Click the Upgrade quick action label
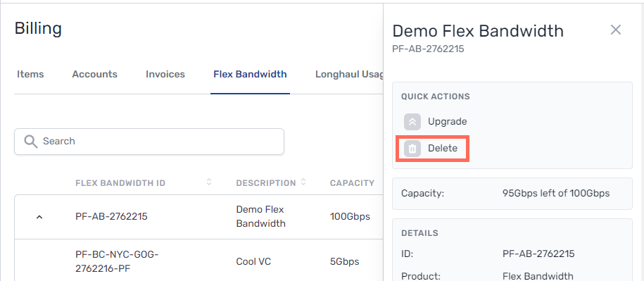644x281 pixels. pos(447,122)
